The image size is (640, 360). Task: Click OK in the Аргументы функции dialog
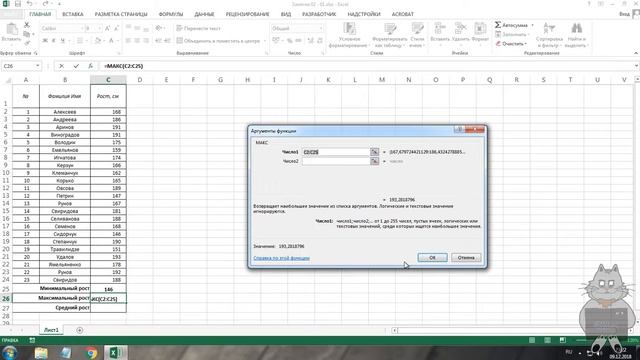pos(432,258)
